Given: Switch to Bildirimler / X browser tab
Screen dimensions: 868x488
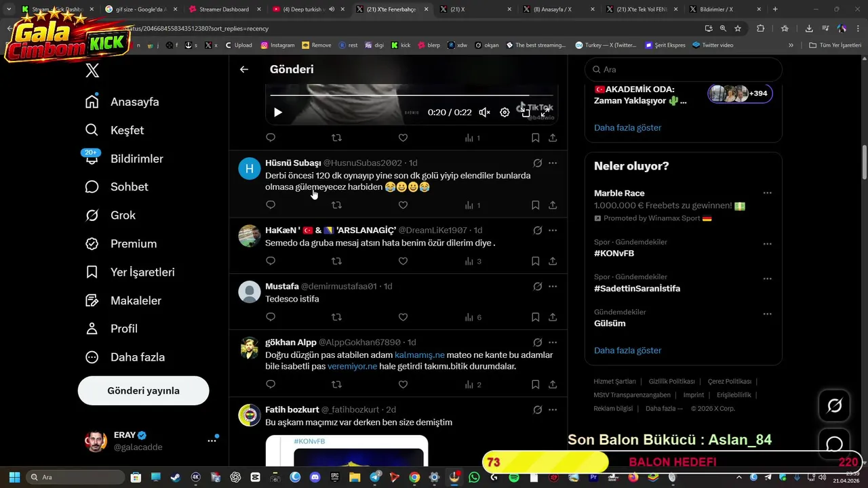Looking at the screenshot, I should (723, 9).
